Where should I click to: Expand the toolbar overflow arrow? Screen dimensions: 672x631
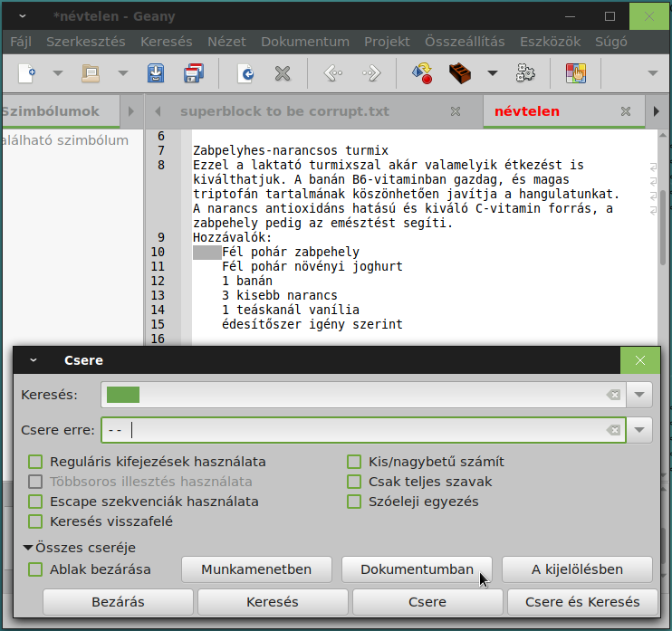[652, 73]
